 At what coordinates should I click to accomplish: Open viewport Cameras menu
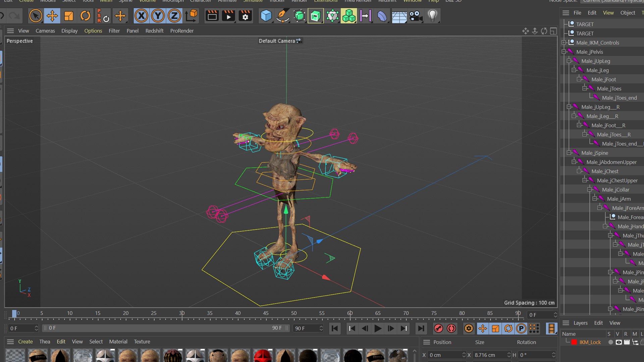point(45,31)
